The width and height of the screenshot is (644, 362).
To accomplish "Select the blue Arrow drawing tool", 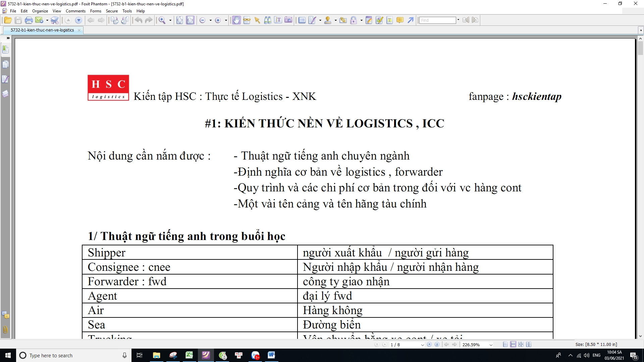I will click(411, 20).
